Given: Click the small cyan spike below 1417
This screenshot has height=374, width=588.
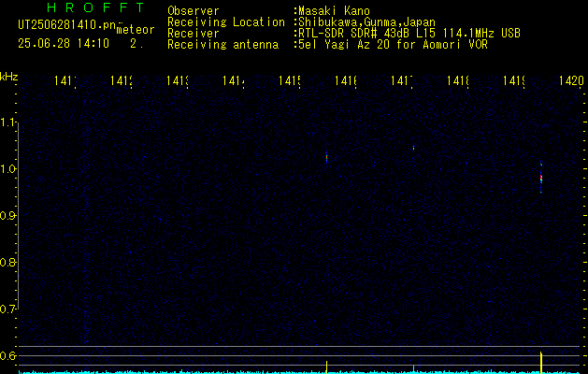Looking at the screenshot, I should [413, 369].
